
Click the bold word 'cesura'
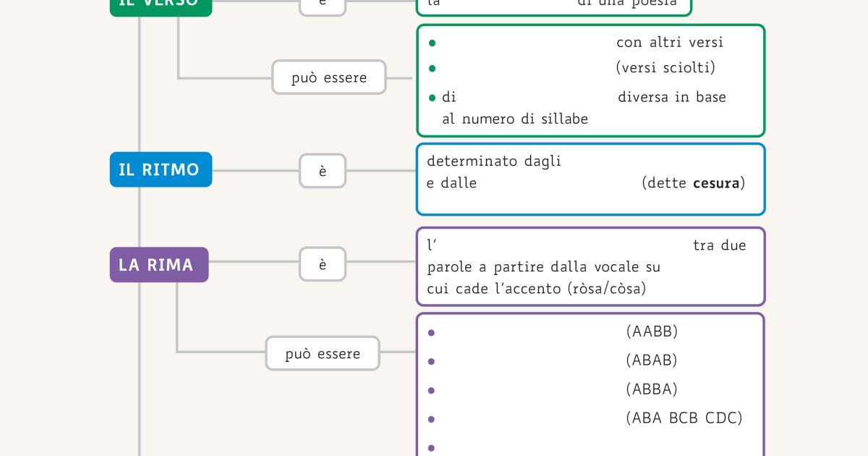click(x=716, y=183)
